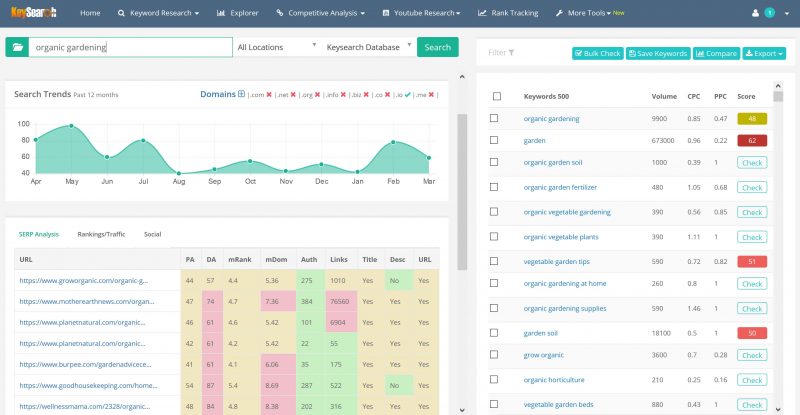Open the Youtube Research dropdown
800x415 pixels.
click(x=421, y=13)
